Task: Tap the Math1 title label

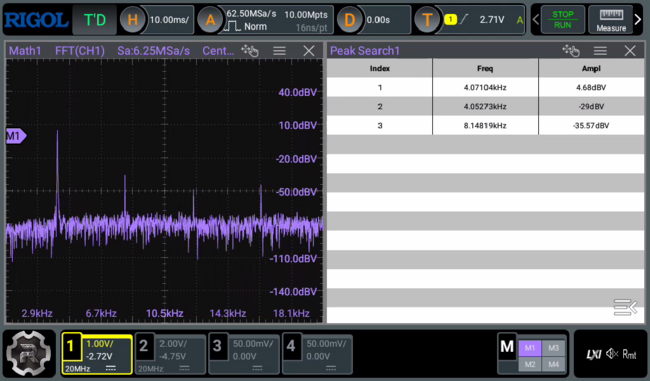Action: pos(25,51)
